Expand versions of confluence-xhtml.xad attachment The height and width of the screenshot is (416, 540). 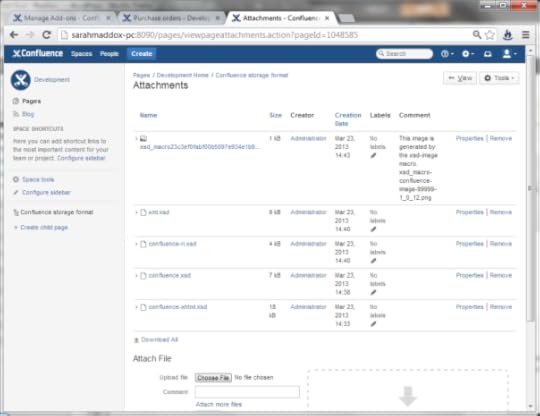[x=136, y=307]
